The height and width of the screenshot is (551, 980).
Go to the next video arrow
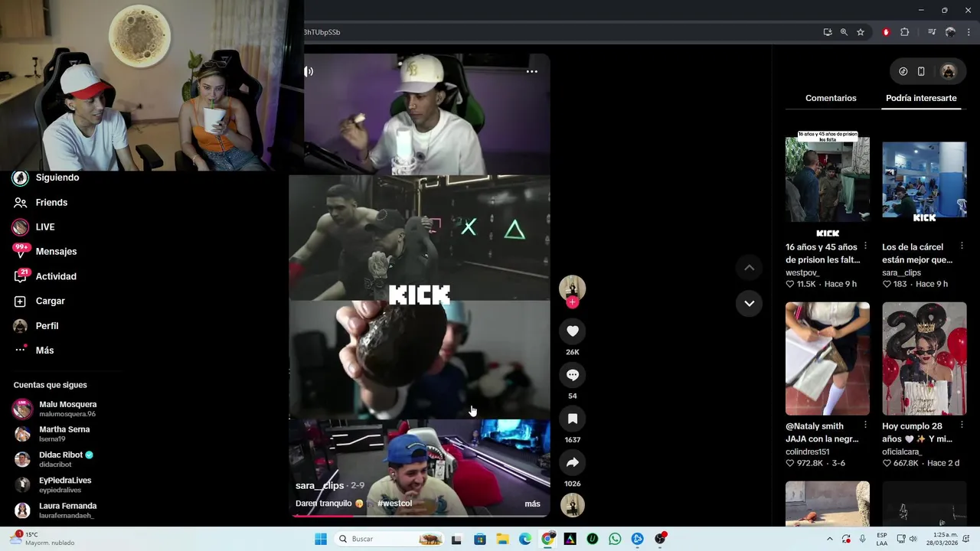click(x=749, y=303)
